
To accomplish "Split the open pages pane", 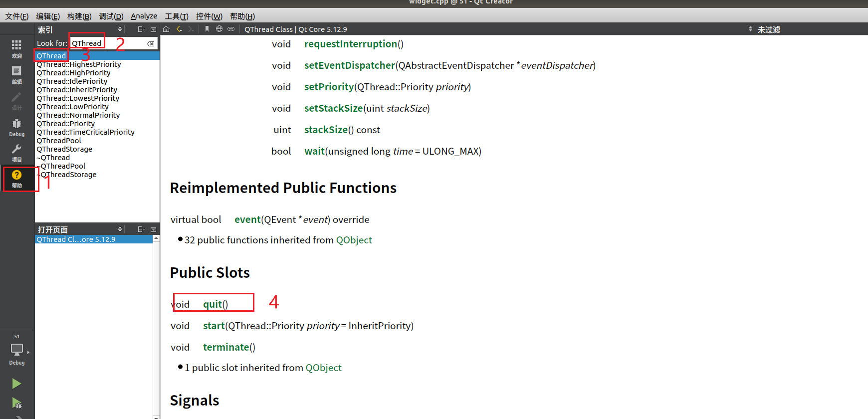I will (141, 229).
